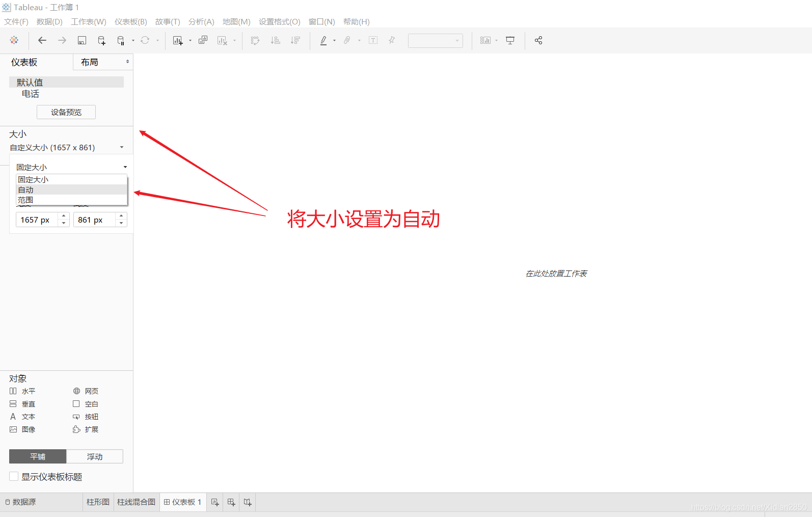This screenshot has height=517, width=812.
Task: Select the Image object
Action: tap(22, 429)
